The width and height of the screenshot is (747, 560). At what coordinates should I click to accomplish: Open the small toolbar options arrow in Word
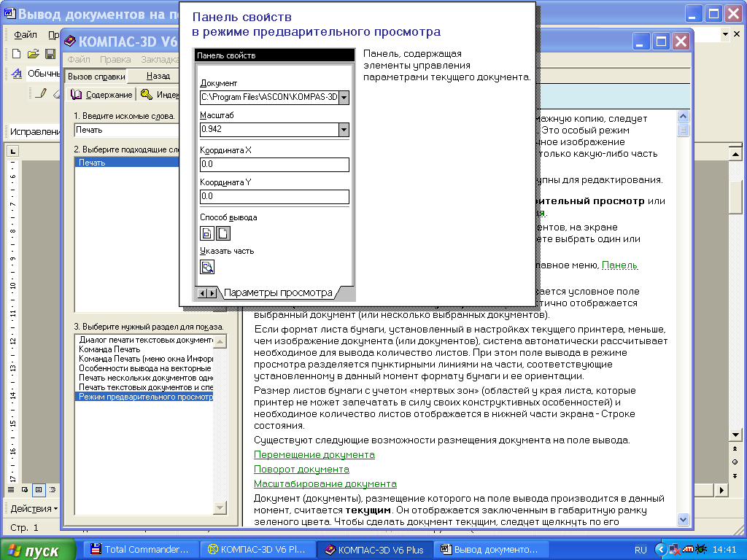[x=725, y=34]
